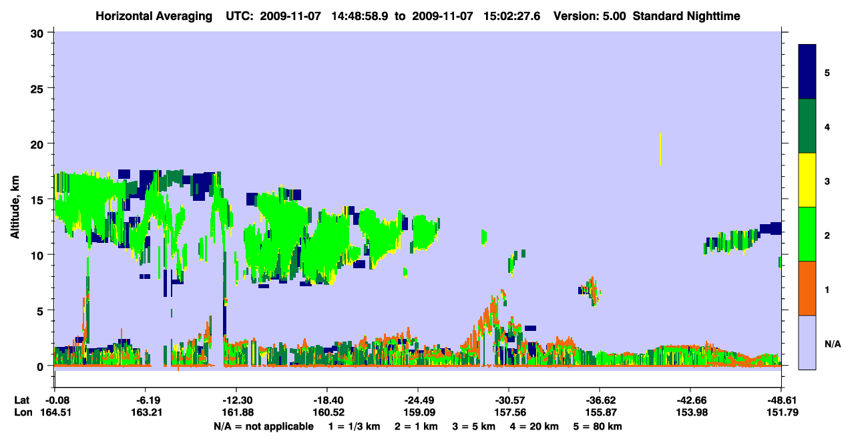Click the legend text '1 = 1/3 km'
This screenshot has height=445, width=868.
pyautogui.click(x=355, y=426)
